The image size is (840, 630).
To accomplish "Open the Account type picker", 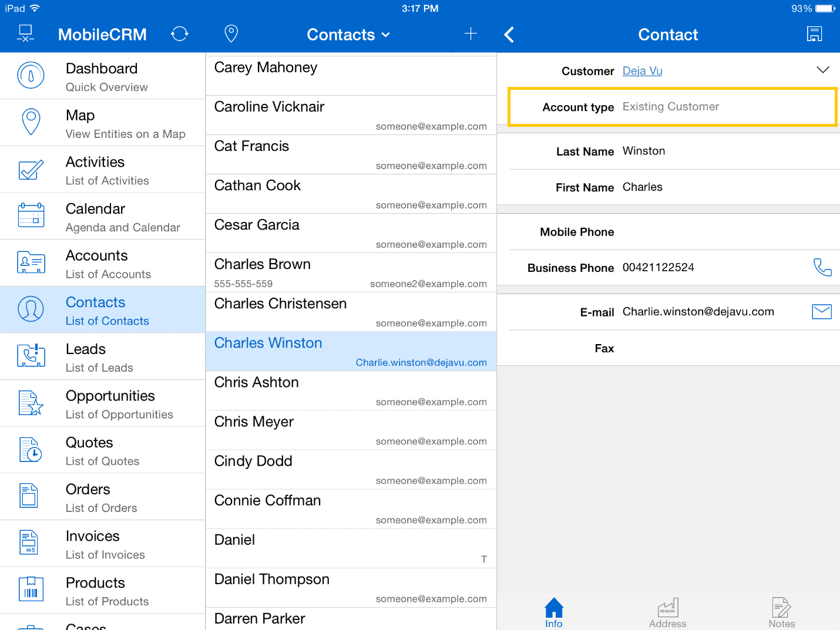I will pyautogui.click(x=673, y=107).
